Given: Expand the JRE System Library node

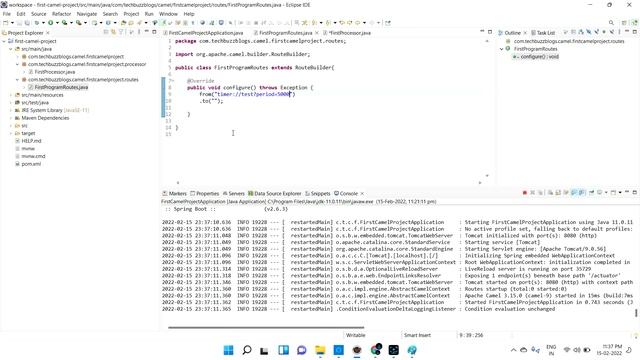Looking at the screenshot, I should tap(11, 110).
